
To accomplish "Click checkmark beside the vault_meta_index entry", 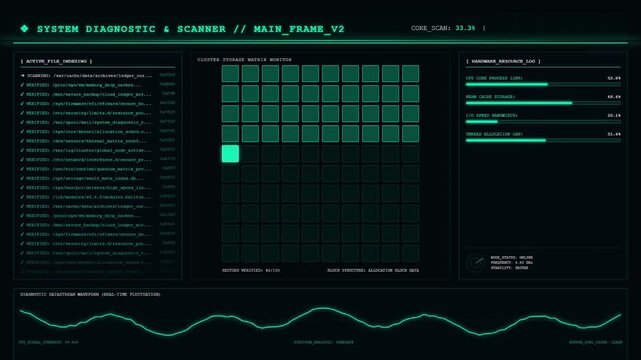I will coord(22,178).
